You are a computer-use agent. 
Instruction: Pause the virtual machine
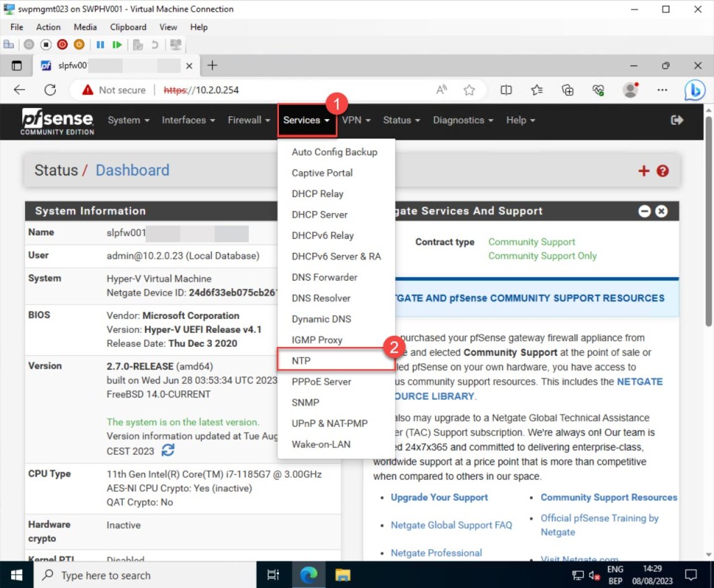[x=100, y=45]
